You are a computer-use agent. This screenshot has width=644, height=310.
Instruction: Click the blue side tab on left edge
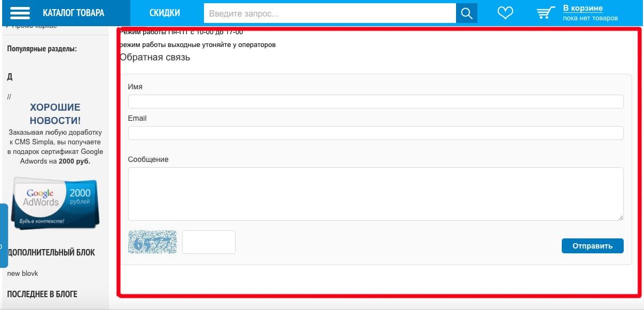[x=4, y=235]
